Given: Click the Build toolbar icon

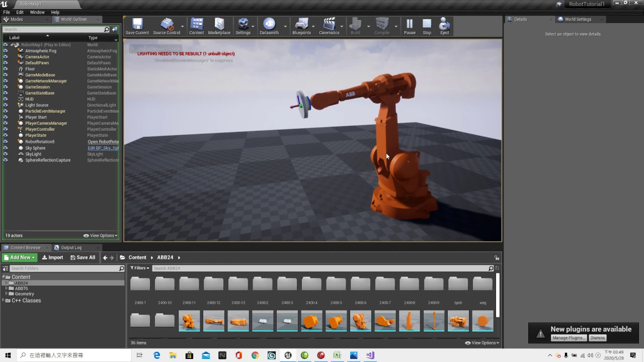Looking at the screenshot, I should pos(355,26).
